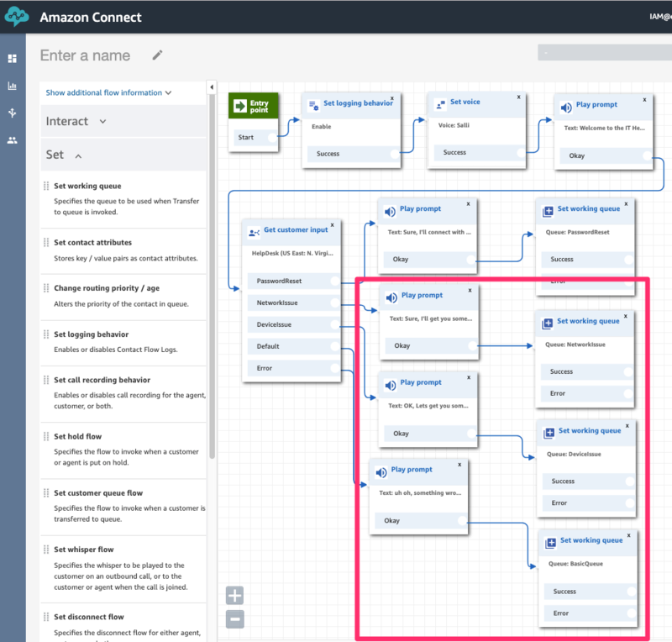This screenshot has height=642, width=672.
Task: Click drag handle of Set contact attributes item
Action: click(46, 242)
